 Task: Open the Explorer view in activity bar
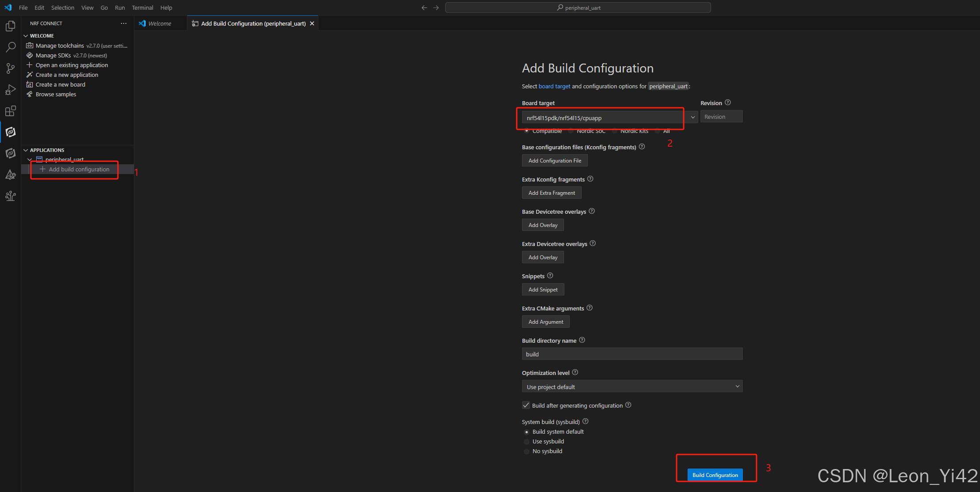[11, 26]
